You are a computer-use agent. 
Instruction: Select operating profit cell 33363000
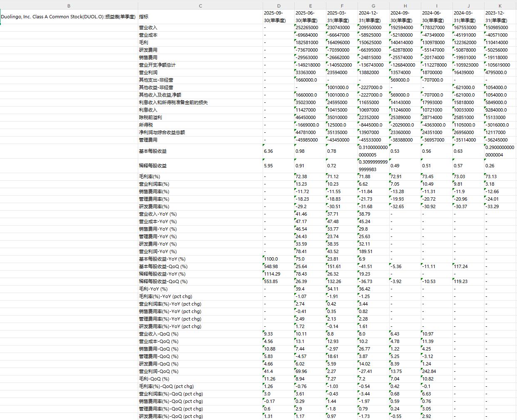[x=310, y=72]
